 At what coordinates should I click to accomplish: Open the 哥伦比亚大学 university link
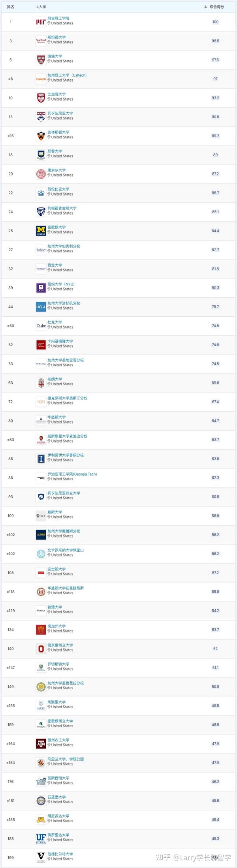pyautogui.click(x=59, y=189)
